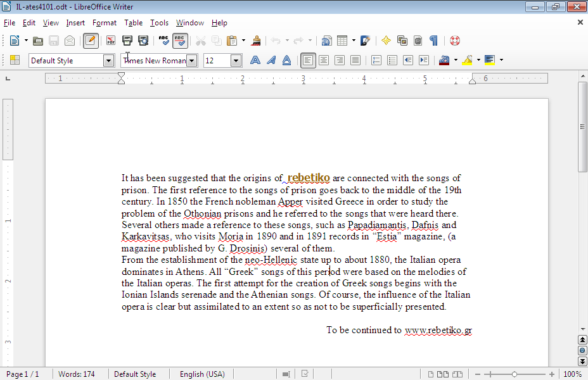Open the Format menu

[x=104, y=23]
